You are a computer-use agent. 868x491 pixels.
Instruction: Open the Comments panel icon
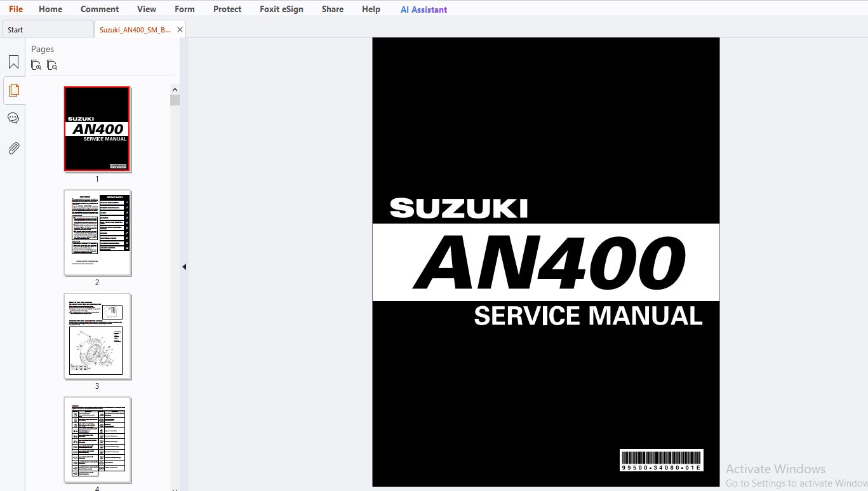point(13,118)
